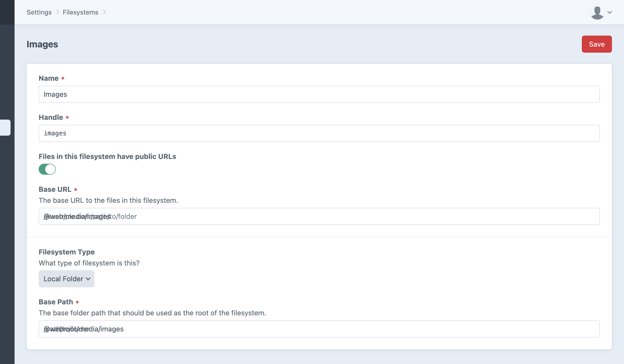The height and width of the screenshot is (364, 624).
Task: Click the red Save button top right
Action: point(597,44)
